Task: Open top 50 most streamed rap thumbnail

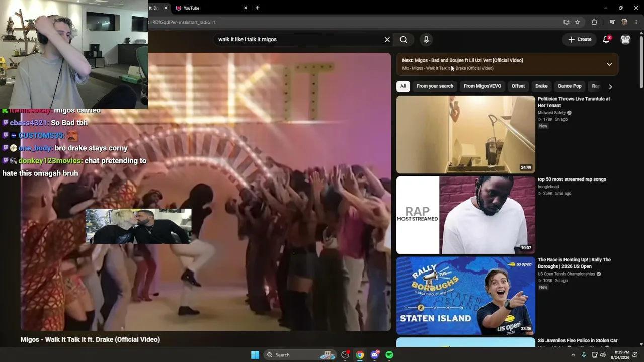Action: point(466,215)
